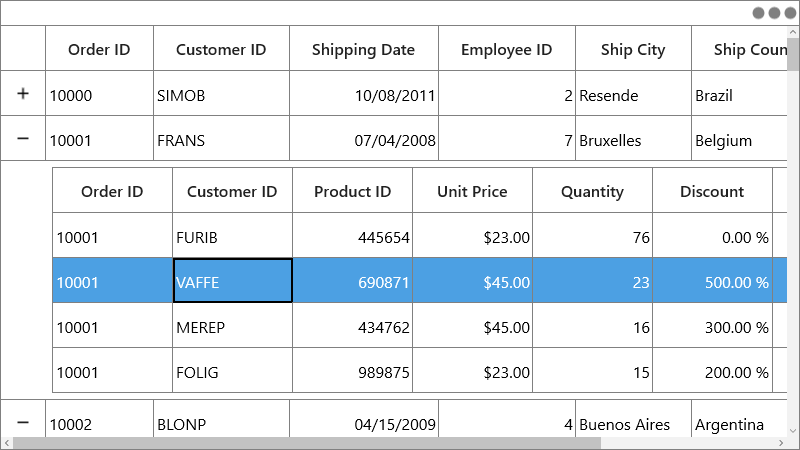Select the 07/04/2008 shipping date cell
This screenshot has width=800, height=450.
pos(364,138)
